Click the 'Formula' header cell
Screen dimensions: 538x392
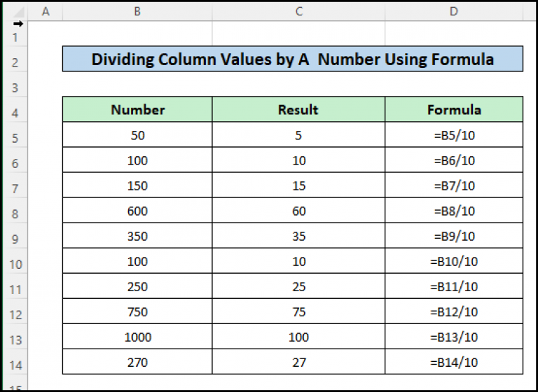pyautogui.click(x=454, y=109)
